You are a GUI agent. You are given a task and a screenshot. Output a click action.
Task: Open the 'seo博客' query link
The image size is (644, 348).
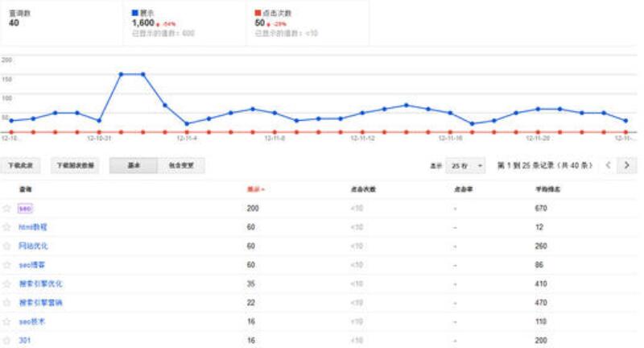point(31,264)
